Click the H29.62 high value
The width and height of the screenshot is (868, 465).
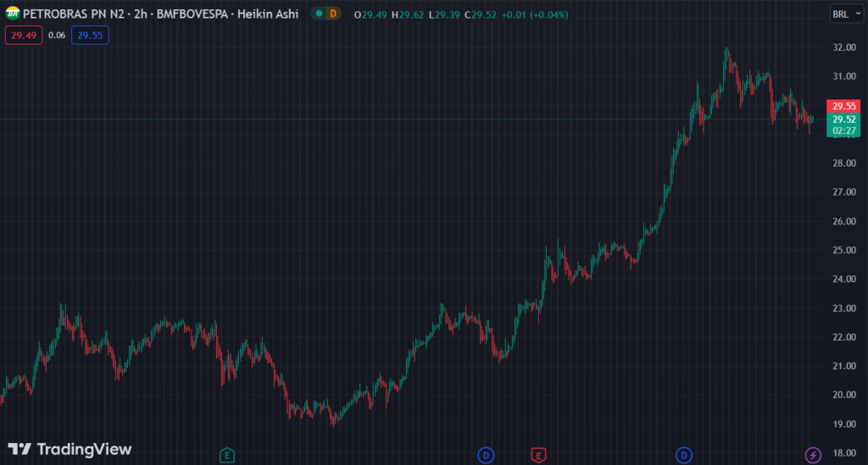tap(408, 14)
